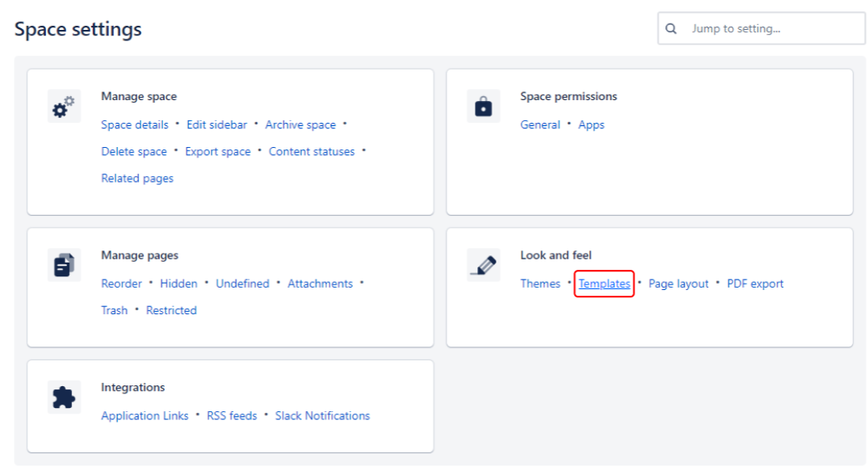The height and width of the screenshot is (471, 868).
Task: Open General space permissions
Action: (x=540, y=125)
